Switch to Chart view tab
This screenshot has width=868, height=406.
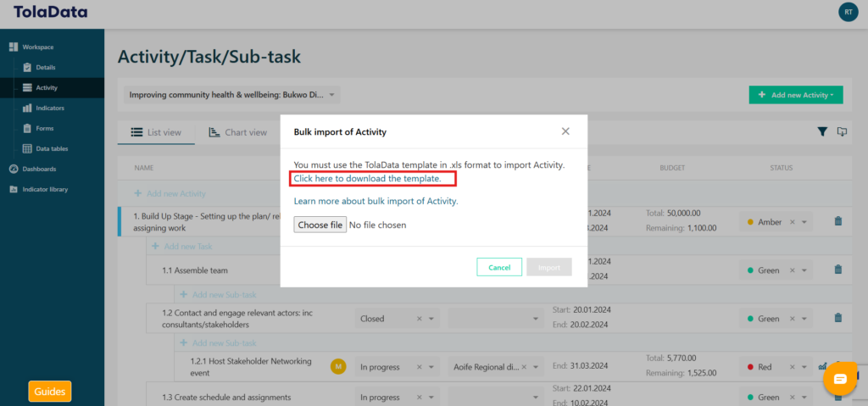pyautogui.click(x=238, y=132)
